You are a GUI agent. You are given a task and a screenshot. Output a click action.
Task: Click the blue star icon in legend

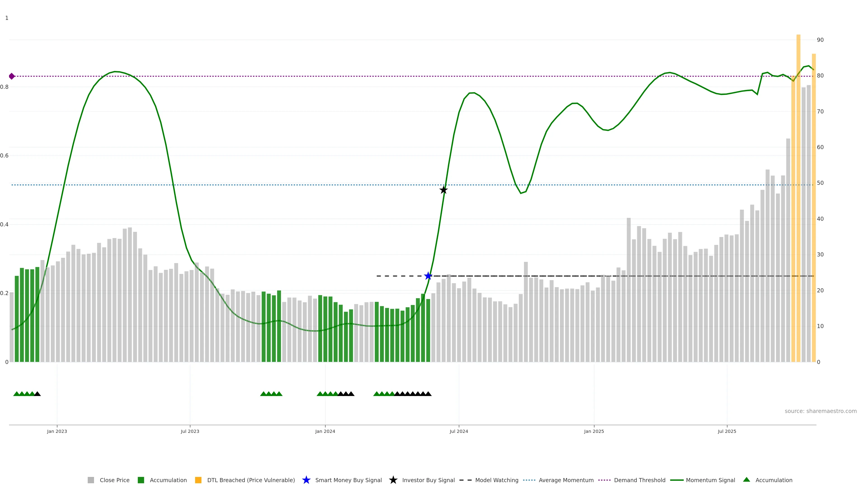[306, 480]
